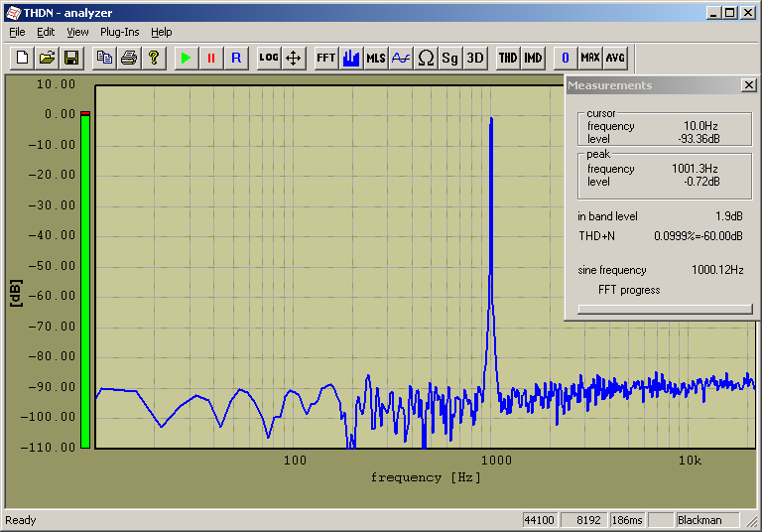This screenshot has width=762, height=532.
Task: Save using the floppy disk icon
Action: 71,58
